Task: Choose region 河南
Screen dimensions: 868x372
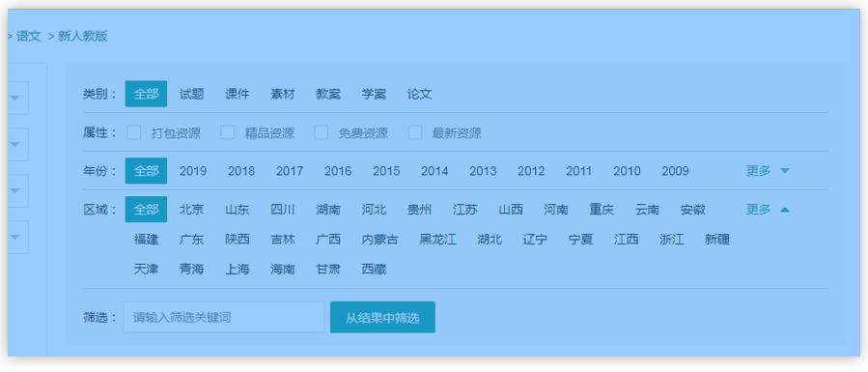Action: pos(556,210)
